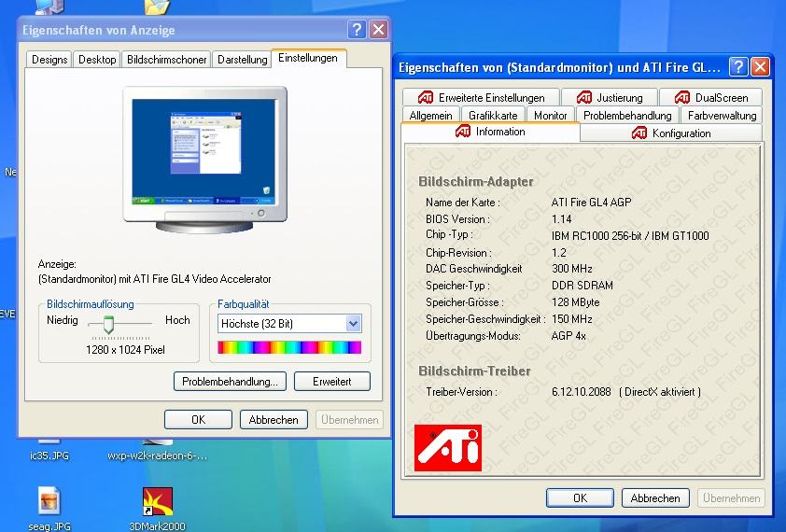
Task: Click the color quality spectrum bar
Action: pos(289,347)
